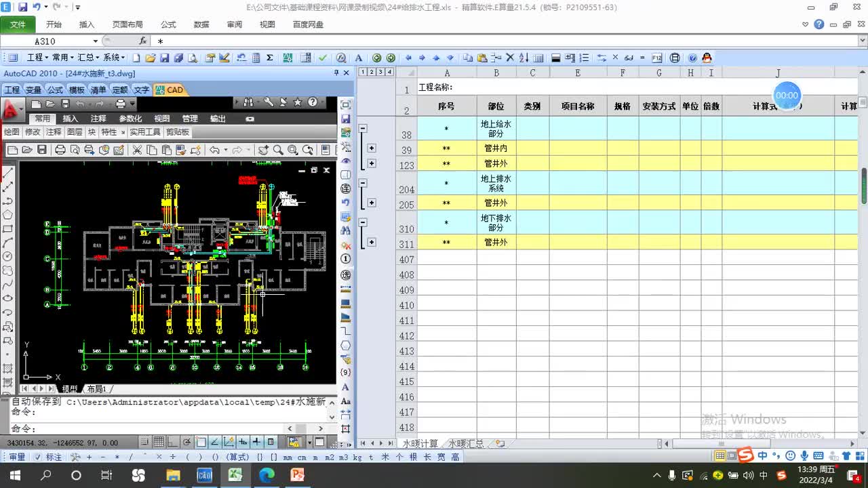Click the paste clipboard icon in spreadsheet toolbar

482,58
